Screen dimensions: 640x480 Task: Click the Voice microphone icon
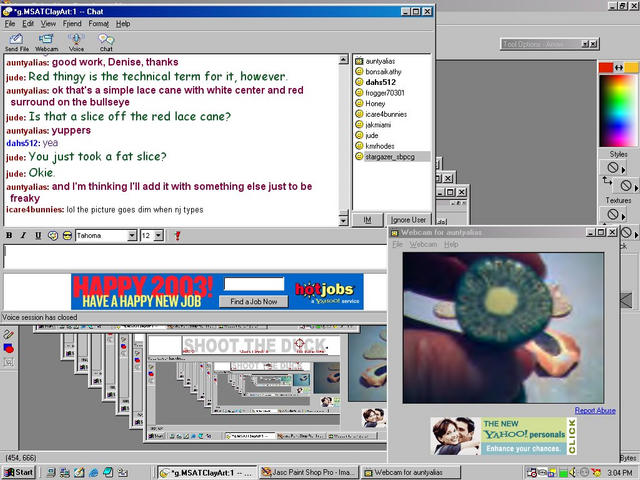pyautogui.click(x=76, y=42)
